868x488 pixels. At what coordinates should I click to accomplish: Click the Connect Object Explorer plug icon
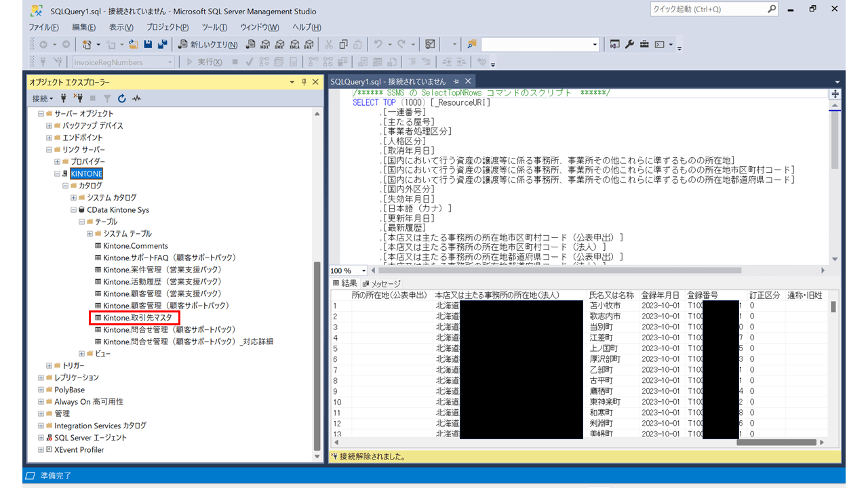[64, 98]
